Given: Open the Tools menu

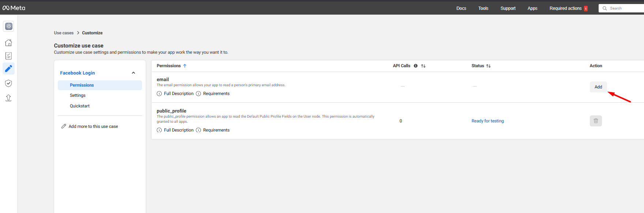Looking at the screenshot, I should pyautogui.click(x=483, y=8).
